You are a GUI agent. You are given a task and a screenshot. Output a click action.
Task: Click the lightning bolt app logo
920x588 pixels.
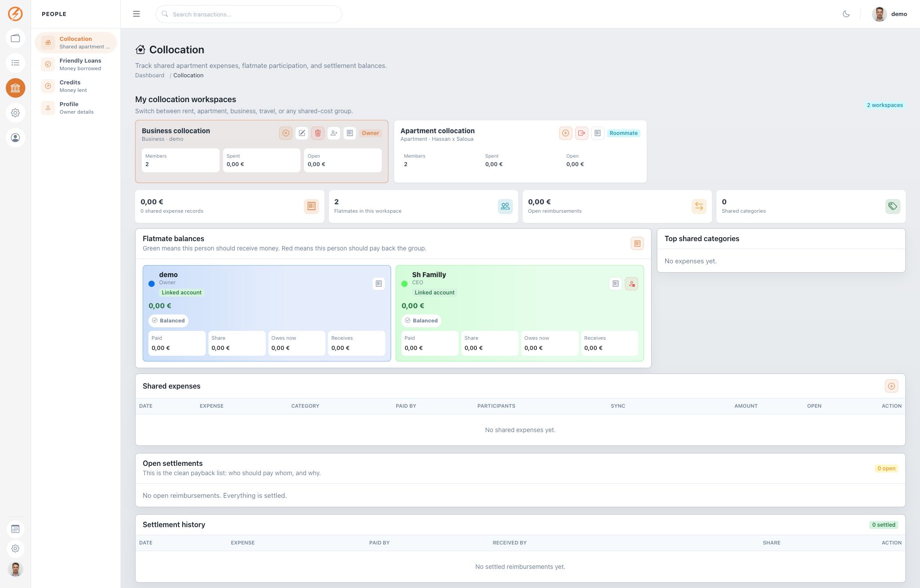(15, 14)
